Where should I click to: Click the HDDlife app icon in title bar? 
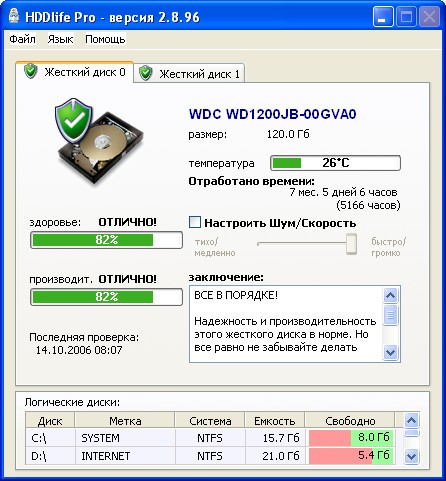14,16
